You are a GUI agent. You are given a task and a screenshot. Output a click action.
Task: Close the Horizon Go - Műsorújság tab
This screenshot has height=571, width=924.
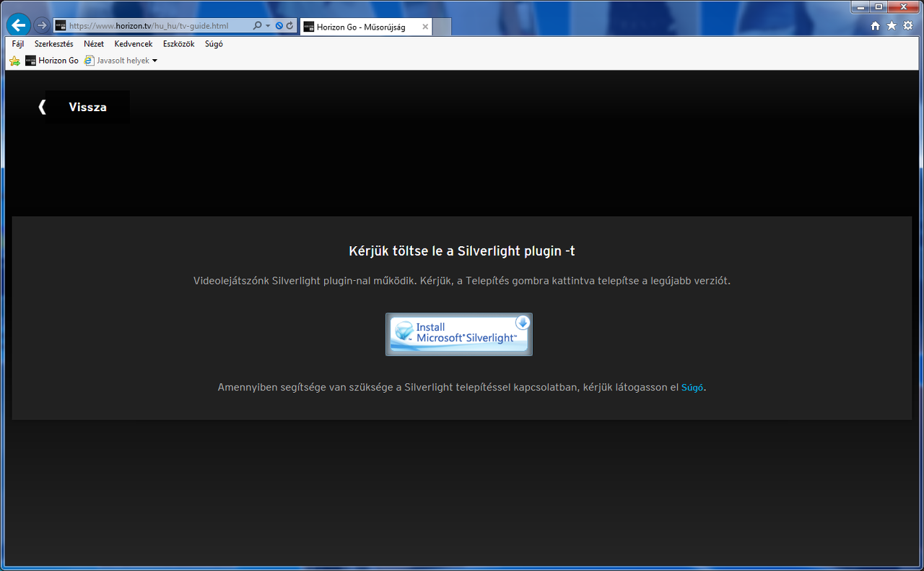[x=425, y=27]
